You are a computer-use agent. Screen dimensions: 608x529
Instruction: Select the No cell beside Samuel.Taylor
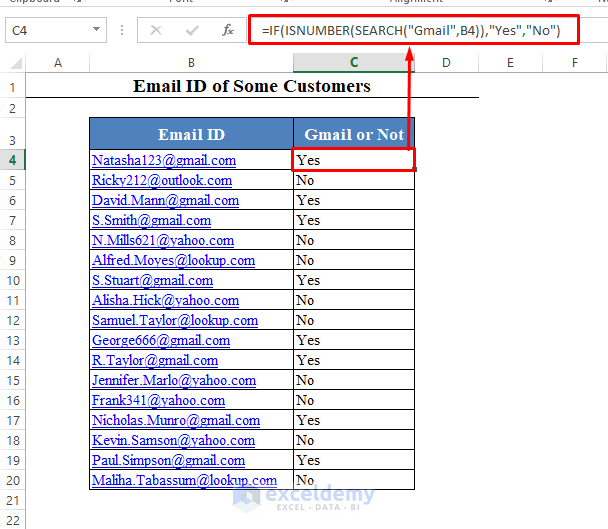point(354,320)
